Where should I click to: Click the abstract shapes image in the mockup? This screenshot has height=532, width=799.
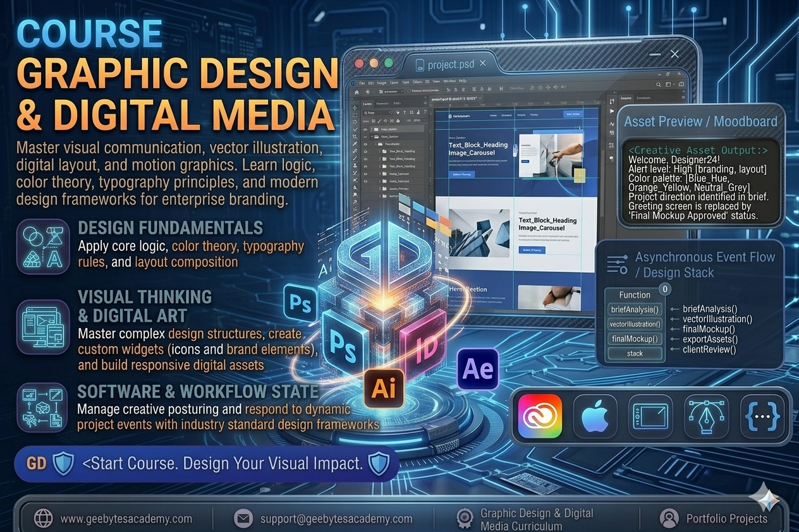[479, 233]
